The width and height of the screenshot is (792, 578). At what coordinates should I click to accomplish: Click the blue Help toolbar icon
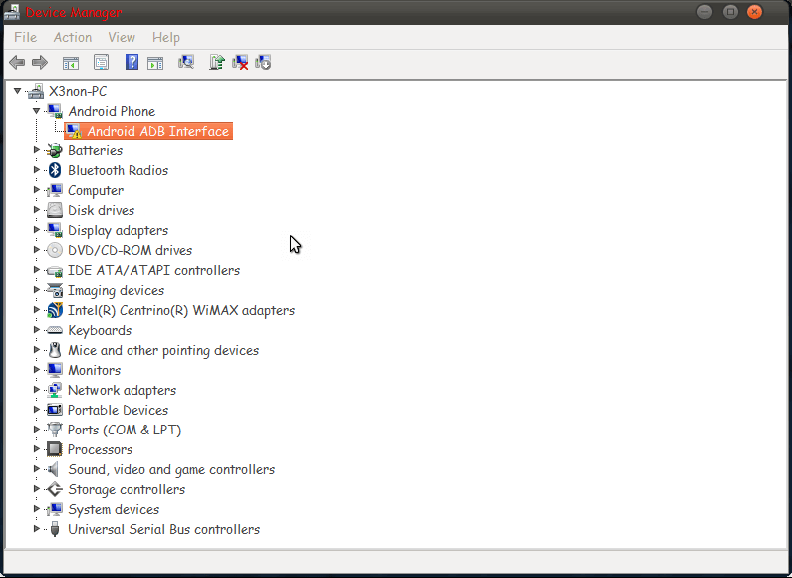[131, 63]
